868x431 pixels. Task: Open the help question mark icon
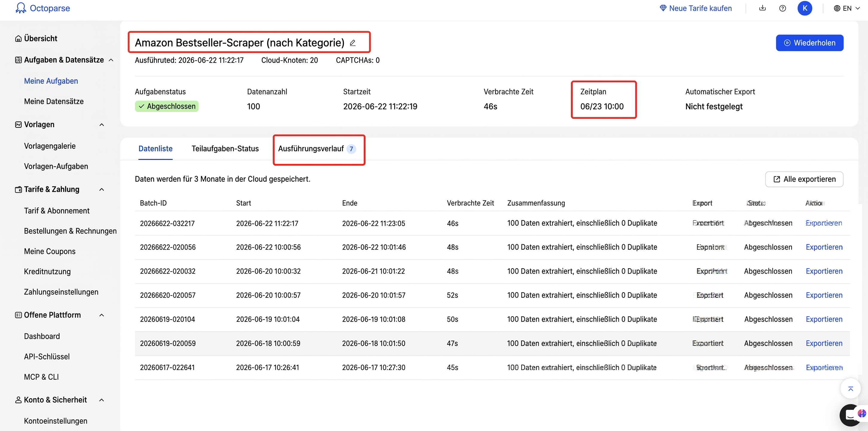click(782, 8)
